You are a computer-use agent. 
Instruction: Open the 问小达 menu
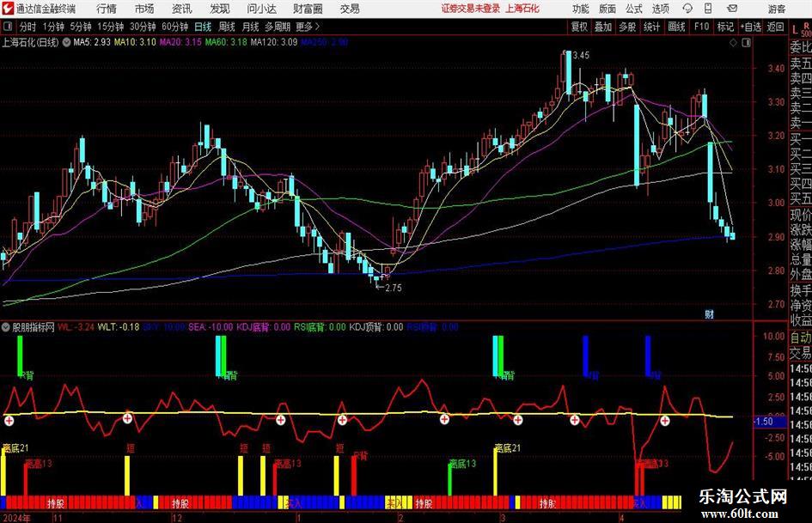coord(261,9)
